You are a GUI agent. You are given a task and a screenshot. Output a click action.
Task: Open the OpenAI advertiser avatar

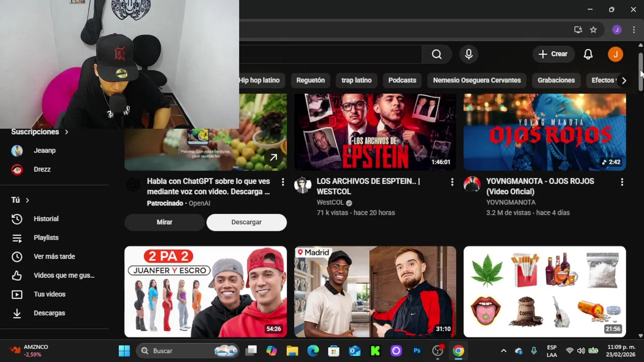(x=133, y=185)
